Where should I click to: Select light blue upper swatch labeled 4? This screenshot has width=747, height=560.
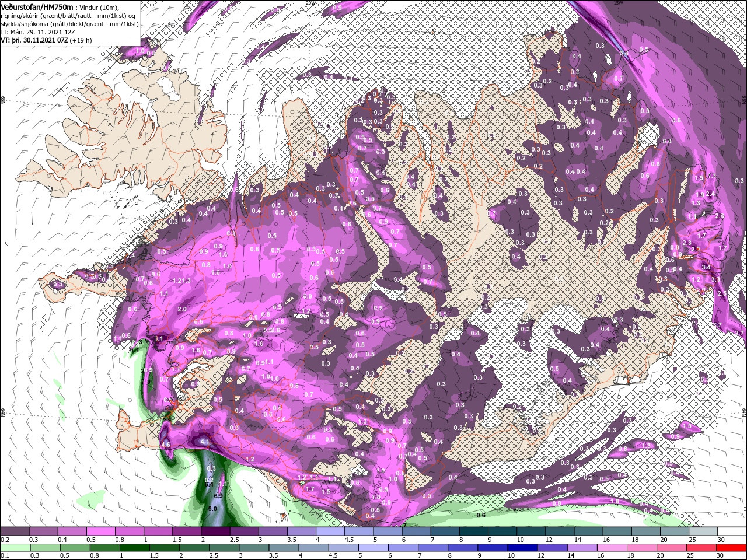tap(330, 531)
